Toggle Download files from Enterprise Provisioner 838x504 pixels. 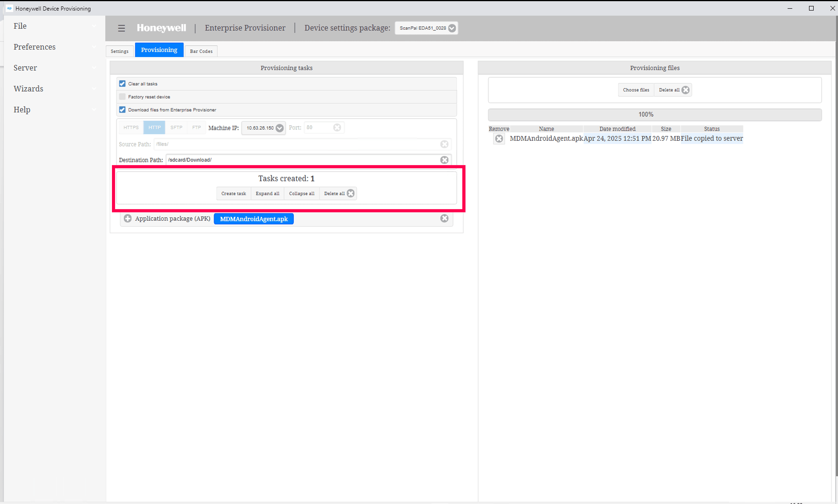click(x=122, y=110)
